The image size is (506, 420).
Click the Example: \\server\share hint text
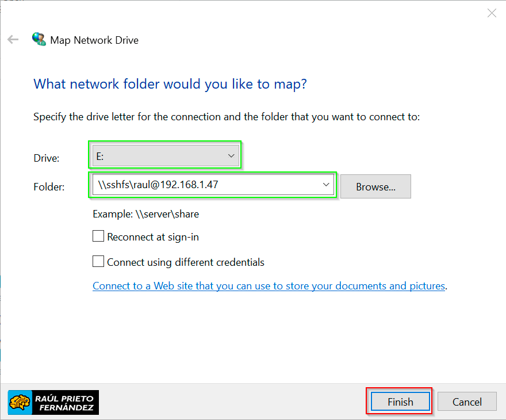(x=145, y=214)
